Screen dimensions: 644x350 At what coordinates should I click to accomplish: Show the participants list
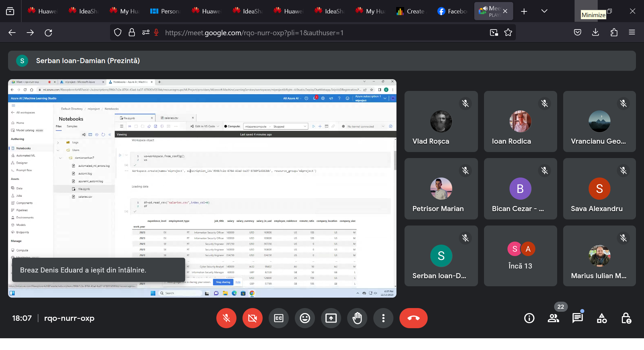[553, 318]
